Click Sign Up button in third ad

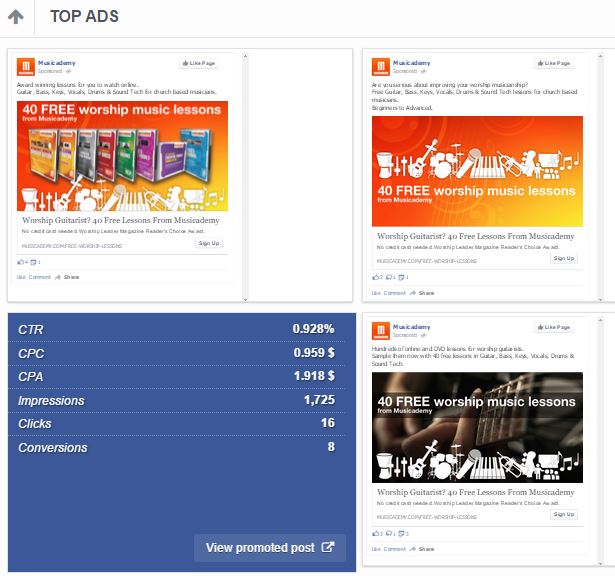564,514
